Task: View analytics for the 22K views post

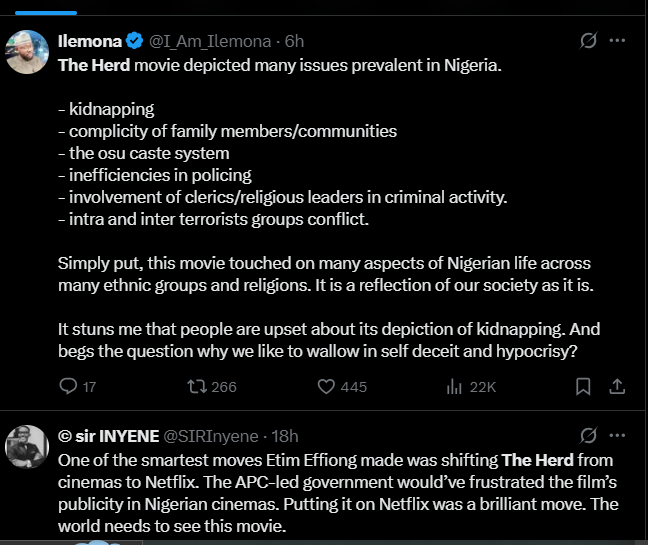Action: 453,386
